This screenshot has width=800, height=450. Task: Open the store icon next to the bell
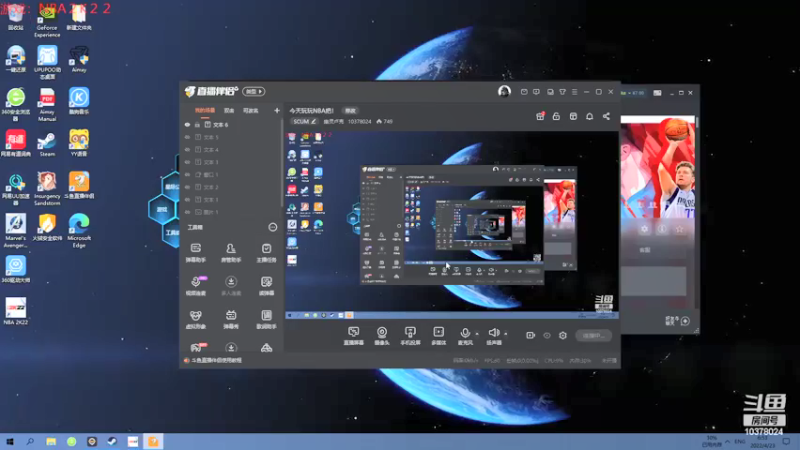click(x=573, y=116)
